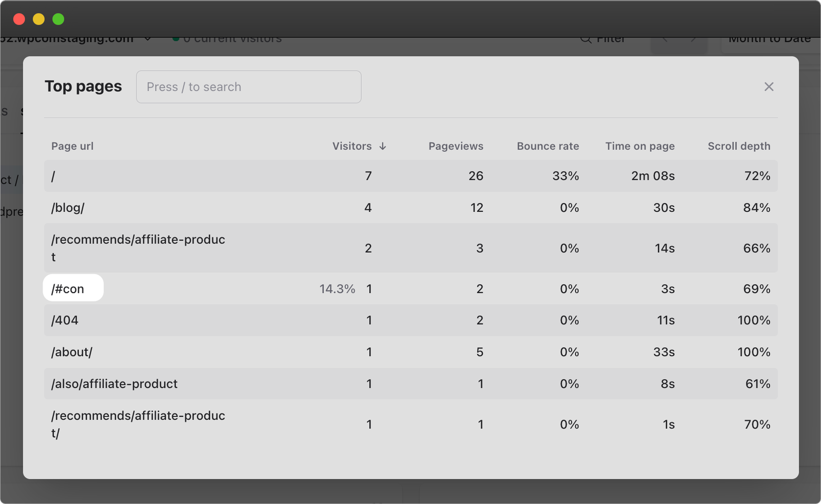Open the /blog/ page entry
The image size is (821, 504).
tap(68, 208)
